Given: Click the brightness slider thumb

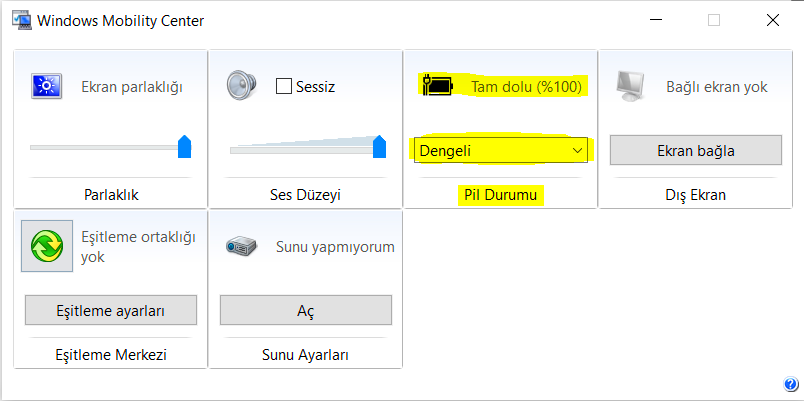Looking at the screenshot, I should pyautogui.click(x=184, y=147).
